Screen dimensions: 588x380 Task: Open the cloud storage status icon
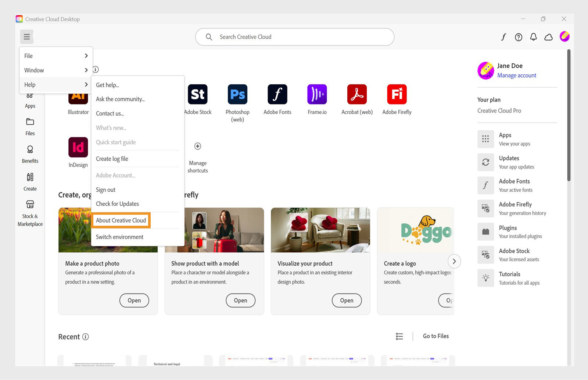(548, 37)
